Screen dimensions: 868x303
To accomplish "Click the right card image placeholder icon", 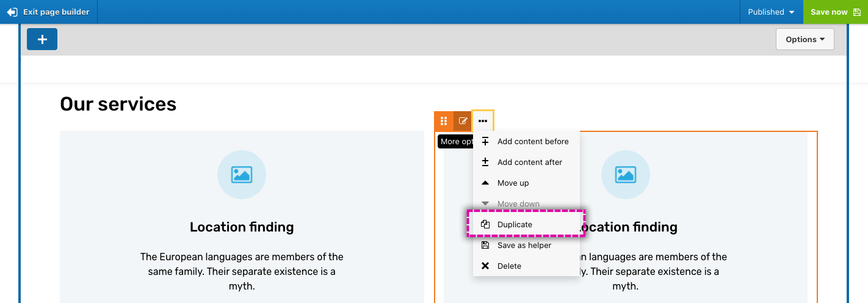I will [626, 175].
